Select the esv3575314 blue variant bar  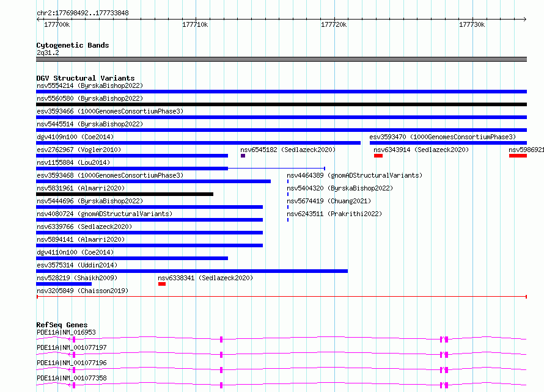coord(192,271)
